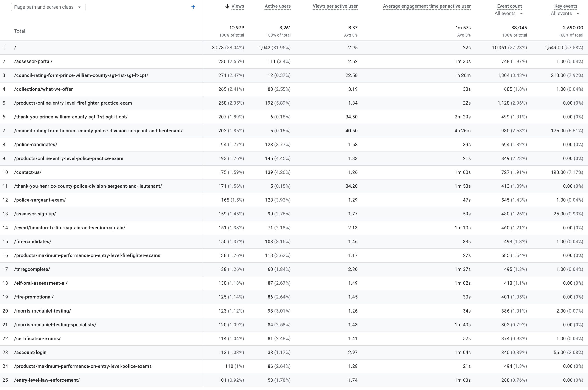Screen dimensions: 588x390
Task: Click the /police-candidates/ page path
Action: [x=36, y=144]
